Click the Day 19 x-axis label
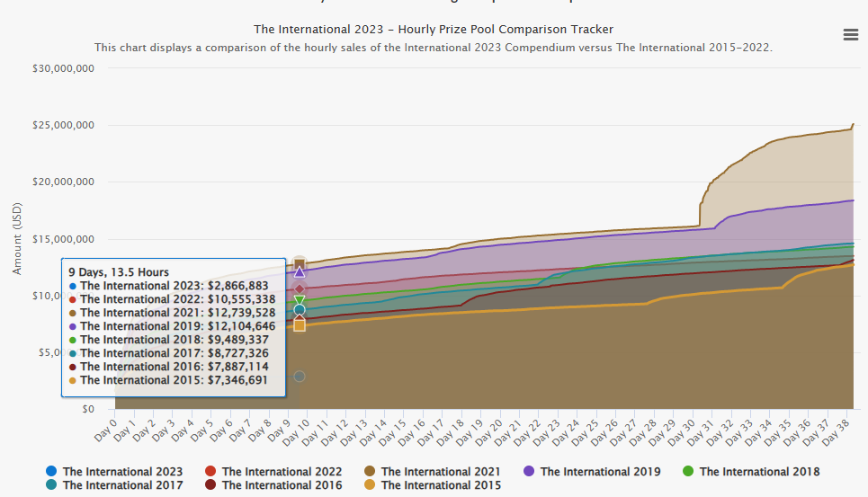Screen dimensions: 868x497 469,432
